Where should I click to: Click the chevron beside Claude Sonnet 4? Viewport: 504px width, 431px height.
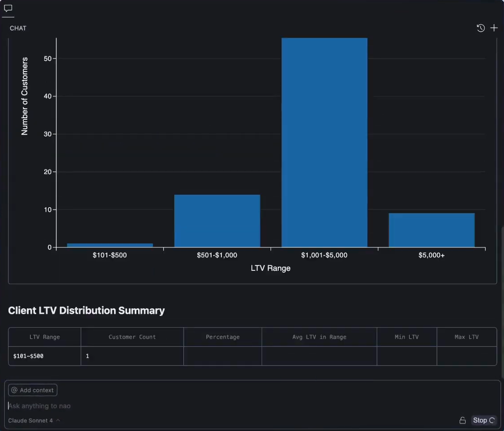click(x=59, y=421)
